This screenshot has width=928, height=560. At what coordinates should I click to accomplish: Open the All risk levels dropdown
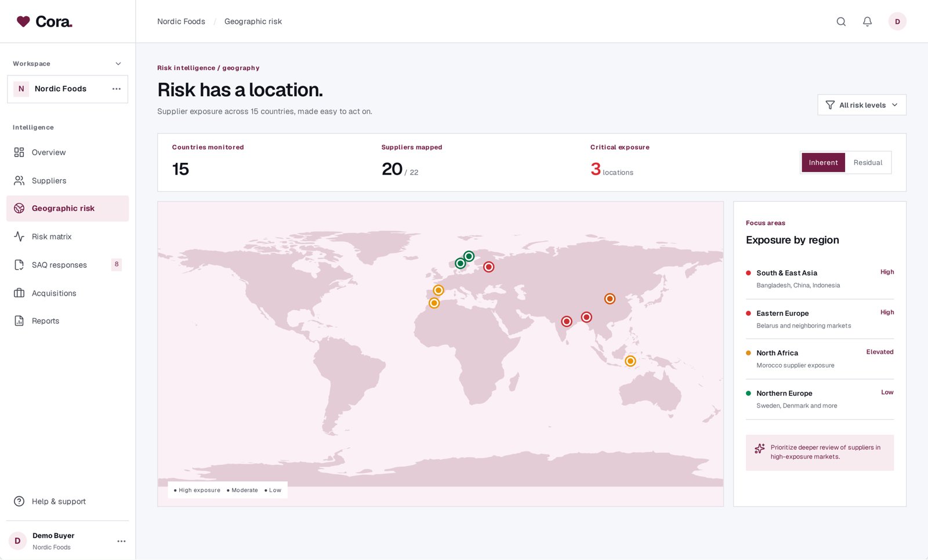click(x=862, y=105)
